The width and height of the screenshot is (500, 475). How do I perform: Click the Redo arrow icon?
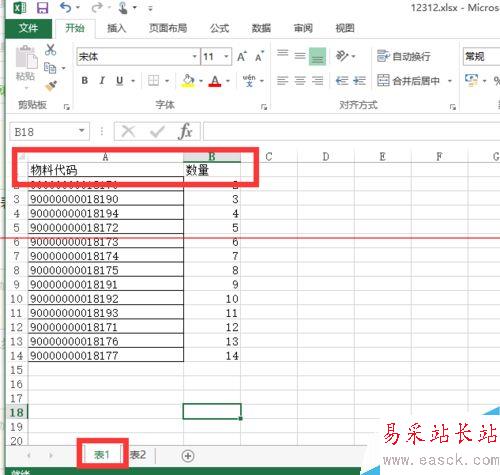(97, 7)
